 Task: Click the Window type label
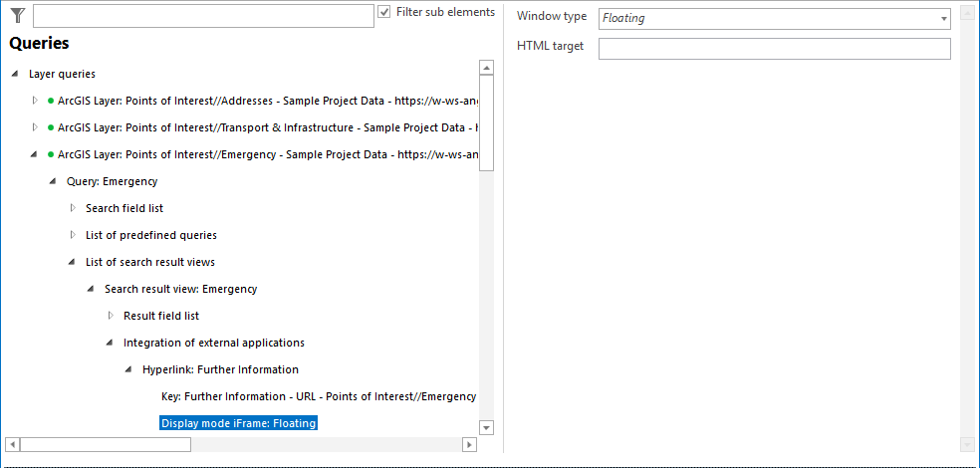coord(552,16)
